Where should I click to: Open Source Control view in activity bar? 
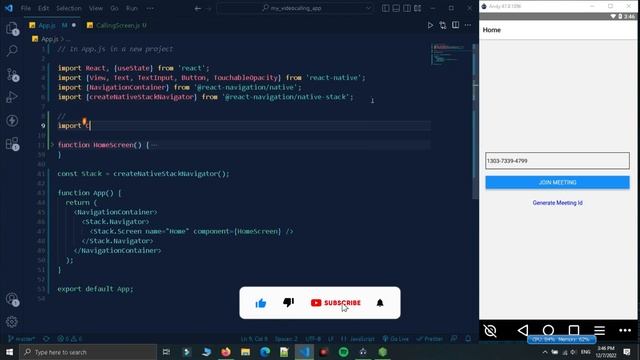point(12,74)
